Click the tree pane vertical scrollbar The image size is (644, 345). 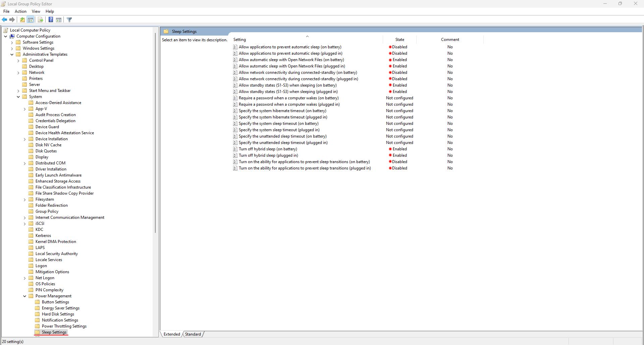(155, 133)
